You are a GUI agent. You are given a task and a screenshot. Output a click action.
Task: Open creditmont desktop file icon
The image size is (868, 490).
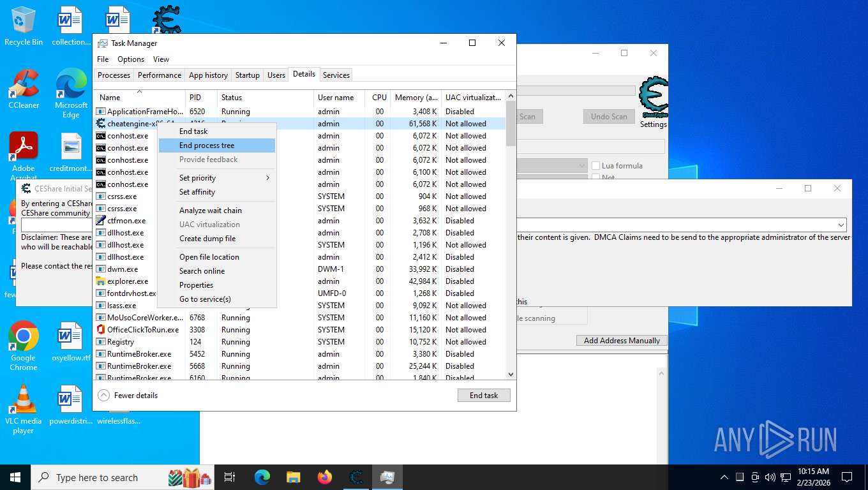point(71,152)
